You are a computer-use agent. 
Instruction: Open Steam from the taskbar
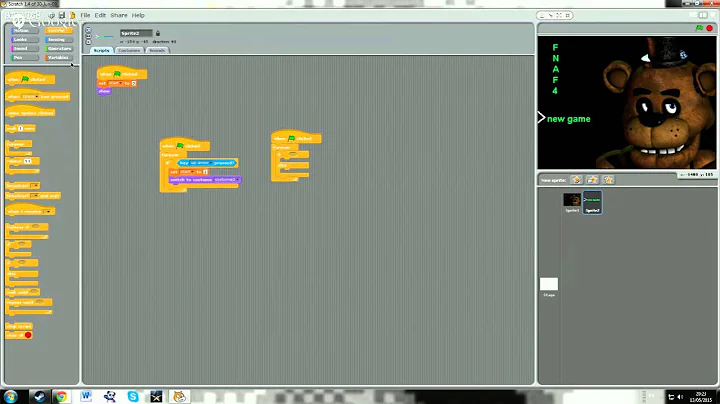coord(39,396)
